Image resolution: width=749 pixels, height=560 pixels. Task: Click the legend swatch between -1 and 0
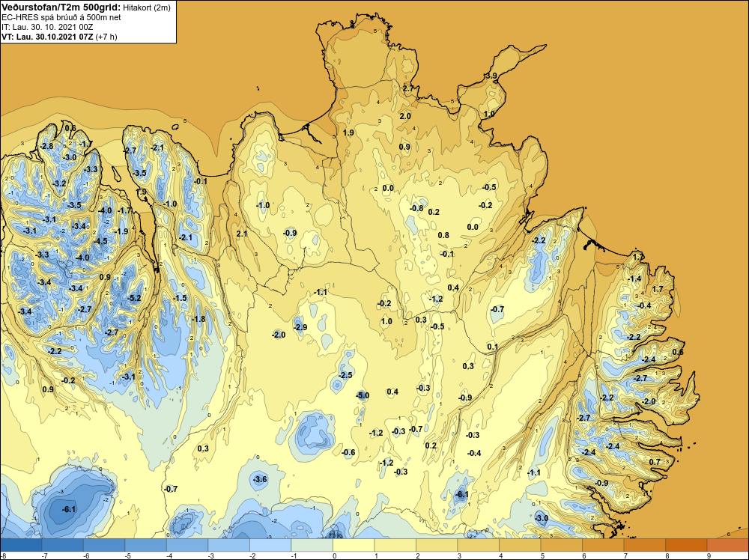pyautogui.click(x=312, y=545)
